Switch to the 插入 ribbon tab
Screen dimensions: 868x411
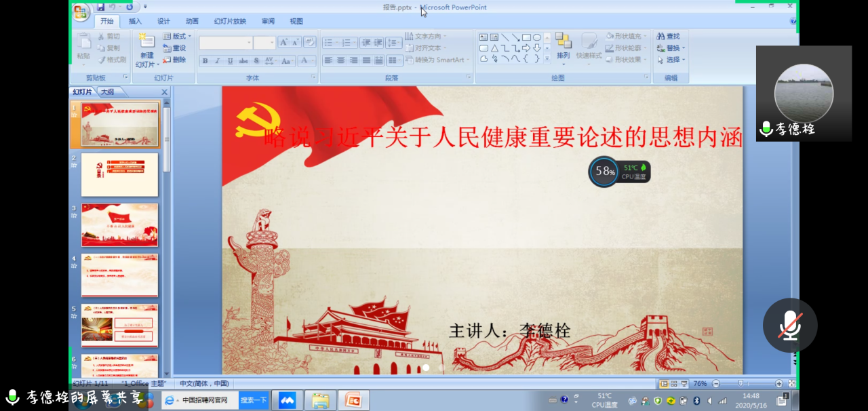pyautogui.click(x=136, y=21)
